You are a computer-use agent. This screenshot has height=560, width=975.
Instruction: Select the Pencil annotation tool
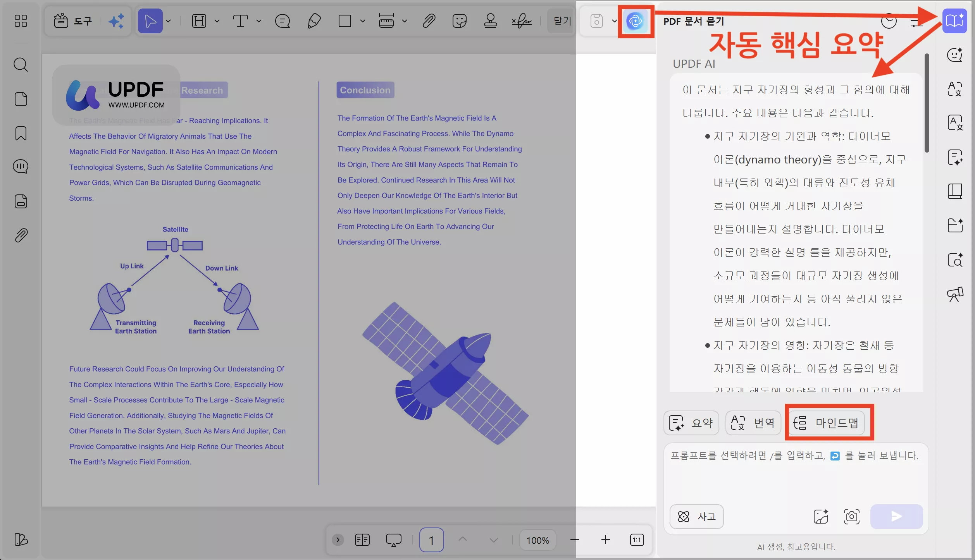pos(314,21)
